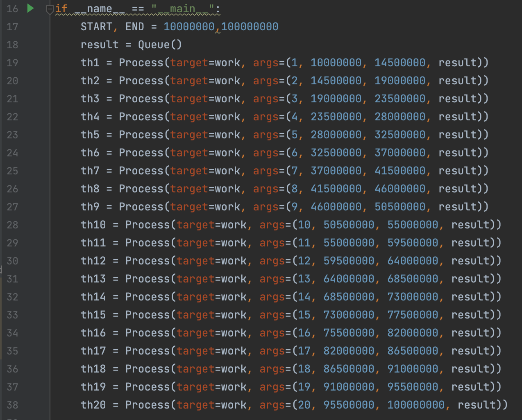The height and width of the screenshot is (420, 522).
Task: Click the th7 variable
Action: (90, 171)
